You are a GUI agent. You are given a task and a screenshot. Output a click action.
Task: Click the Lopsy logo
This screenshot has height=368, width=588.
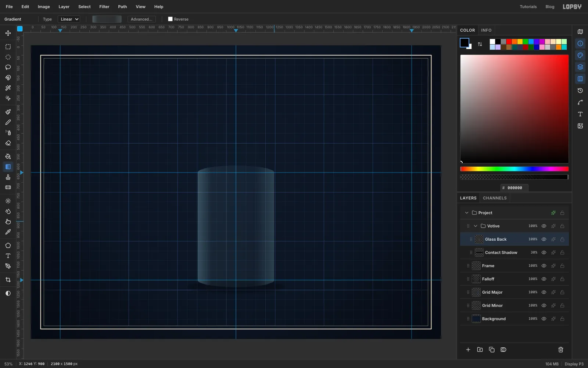coord(572,7)
